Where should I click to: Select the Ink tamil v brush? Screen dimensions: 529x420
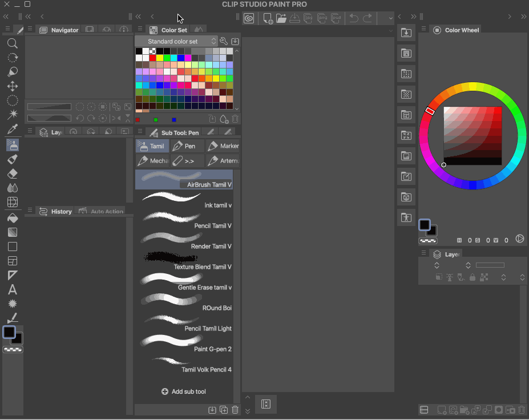[184, 200]
